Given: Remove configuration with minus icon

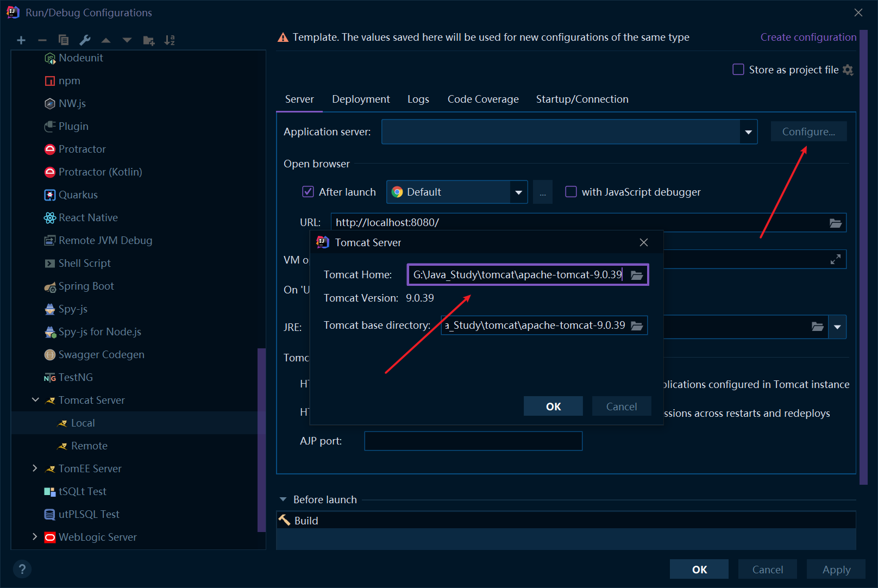Looking at the screenshot, I should [42, 40].
